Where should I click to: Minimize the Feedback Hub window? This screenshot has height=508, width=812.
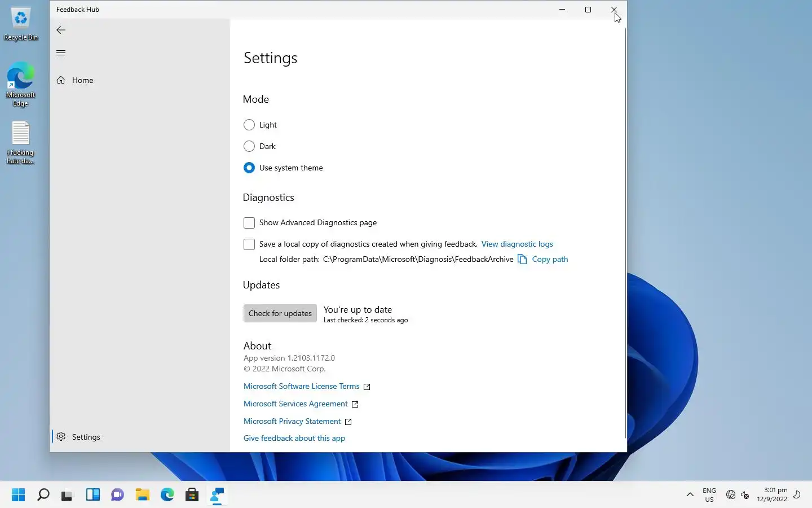pos(562,10)
